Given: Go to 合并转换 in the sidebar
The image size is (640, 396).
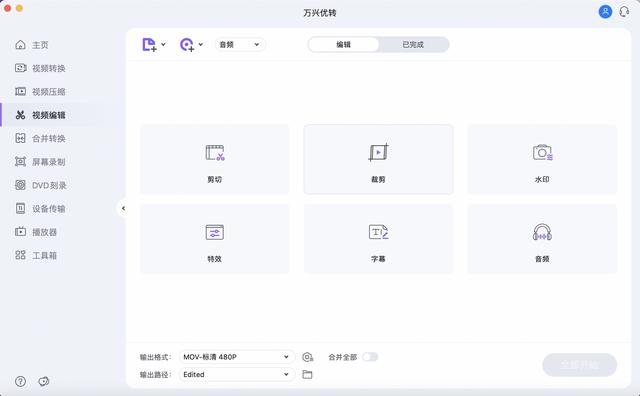Looking at the screenshot, I should (x=40, y=138).
